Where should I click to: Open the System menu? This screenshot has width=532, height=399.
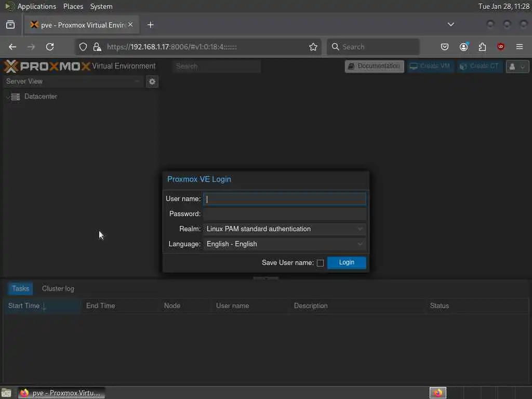pyautogui.click(x=101, y=6)
